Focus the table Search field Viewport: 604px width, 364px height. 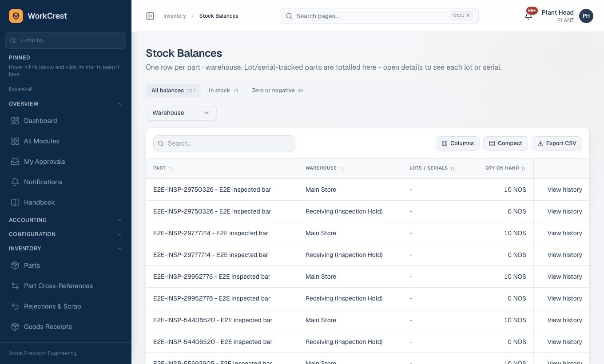tap(224, 143)
